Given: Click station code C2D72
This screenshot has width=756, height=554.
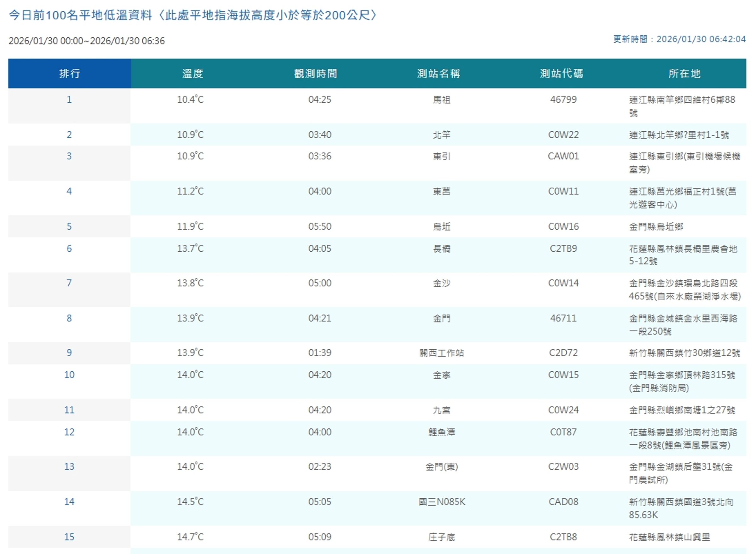Looking at the screenshot, I should (x=564, y=353).
